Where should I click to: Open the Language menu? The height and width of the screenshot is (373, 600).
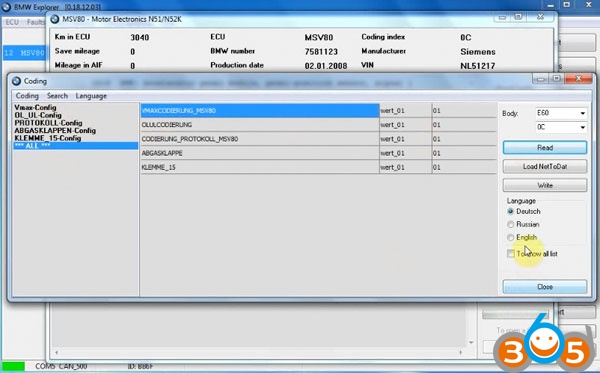tap(91, 96)
